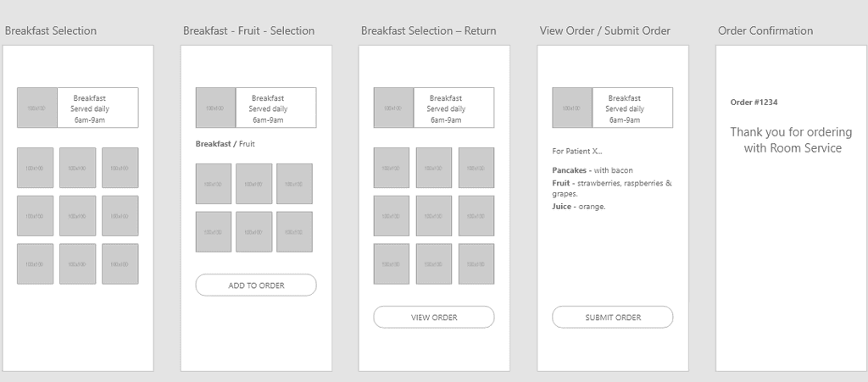
Task: Click header image placeholder in View Order screen
Action: (x=572, y=108)
